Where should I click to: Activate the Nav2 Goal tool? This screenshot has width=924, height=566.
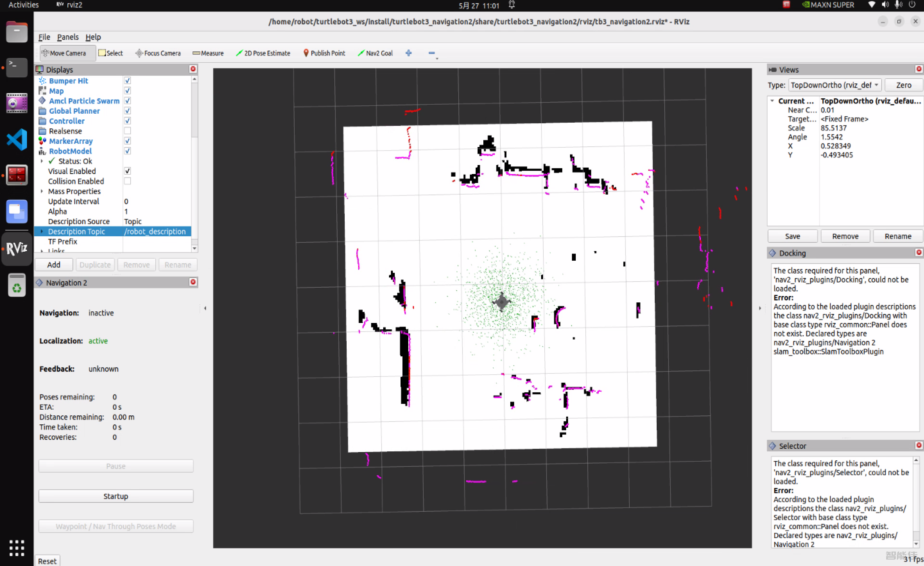pos(375,53)
